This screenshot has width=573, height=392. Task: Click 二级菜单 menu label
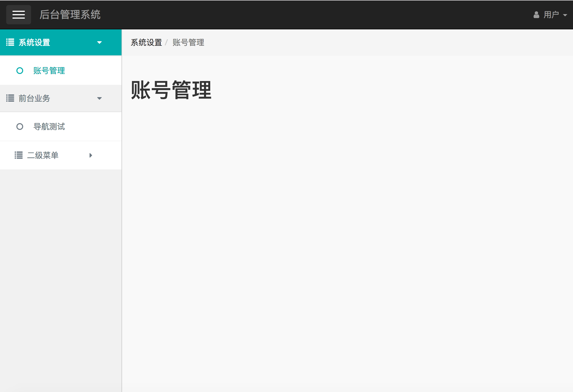[x=43, y=155]
